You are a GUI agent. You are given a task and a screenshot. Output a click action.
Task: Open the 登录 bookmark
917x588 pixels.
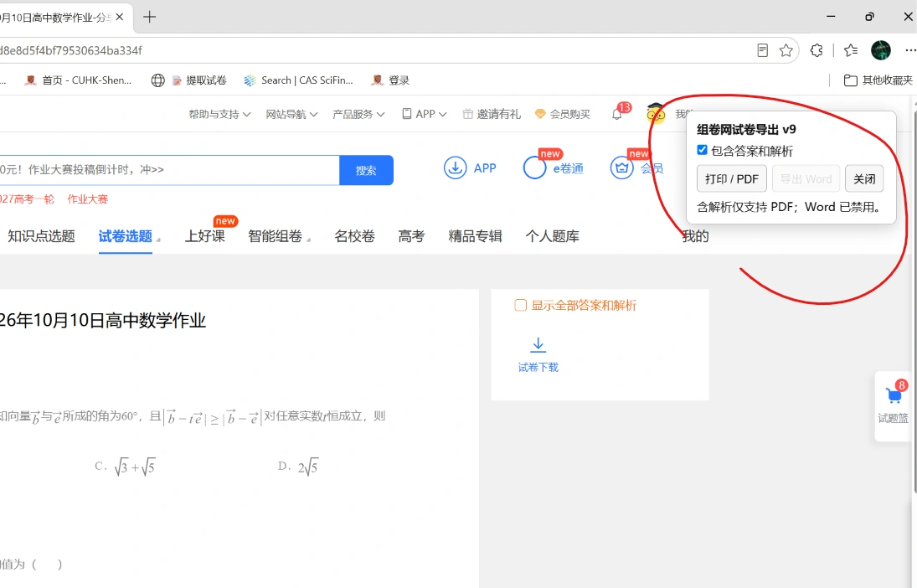click(390, 80)
